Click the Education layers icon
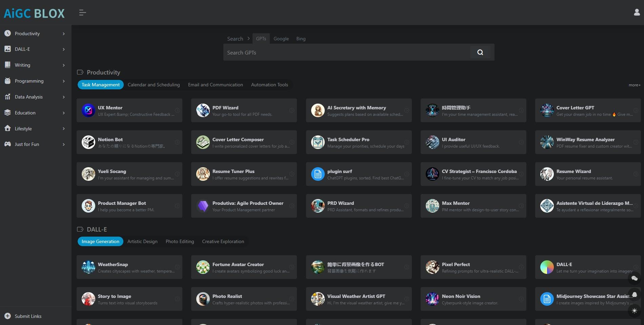Image resolution: width=644 pixels, height=325 pixels. coord(7,113)
